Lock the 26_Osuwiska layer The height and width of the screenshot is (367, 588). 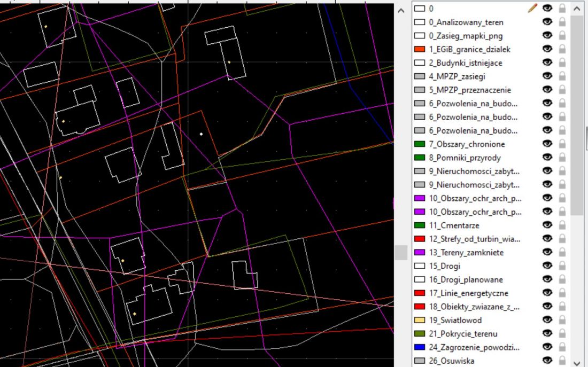click(x=562, y=361)
